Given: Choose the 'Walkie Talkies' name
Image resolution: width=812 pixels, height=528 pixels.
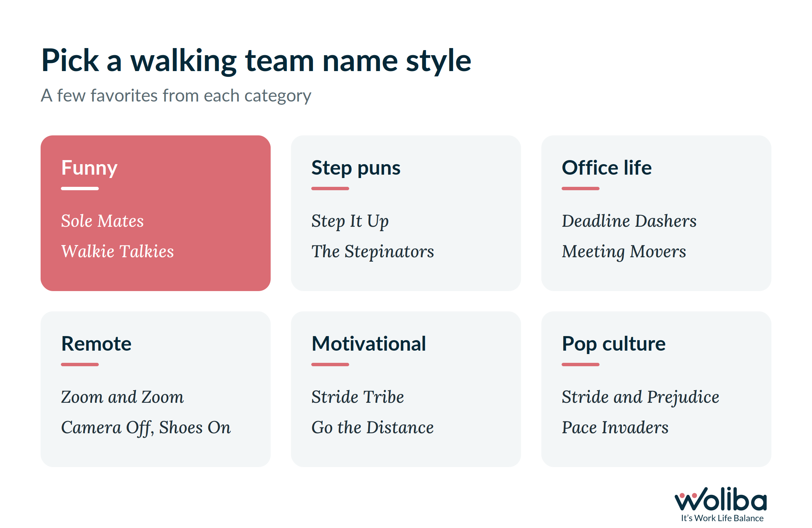Looking at the screenshot, I should (117, 251).
